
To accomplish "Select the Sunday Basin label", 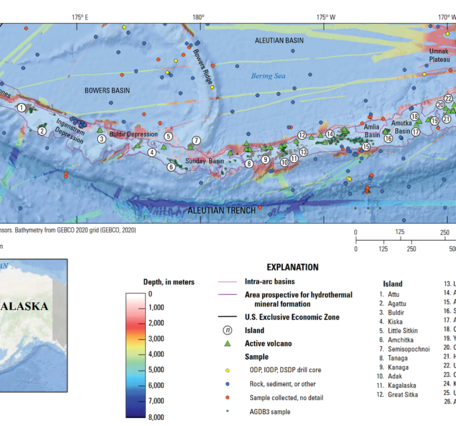I will pyautogui.click(x=204, y=161).
